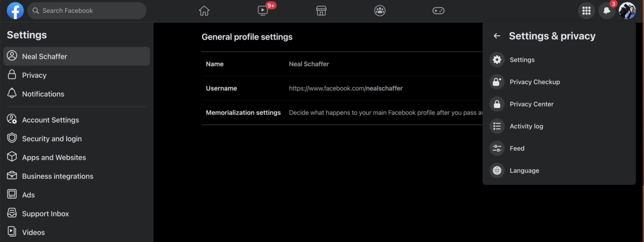Screen dimensions: 644x242
Task: Open Feed menu entry
Action: pos(559,148)
